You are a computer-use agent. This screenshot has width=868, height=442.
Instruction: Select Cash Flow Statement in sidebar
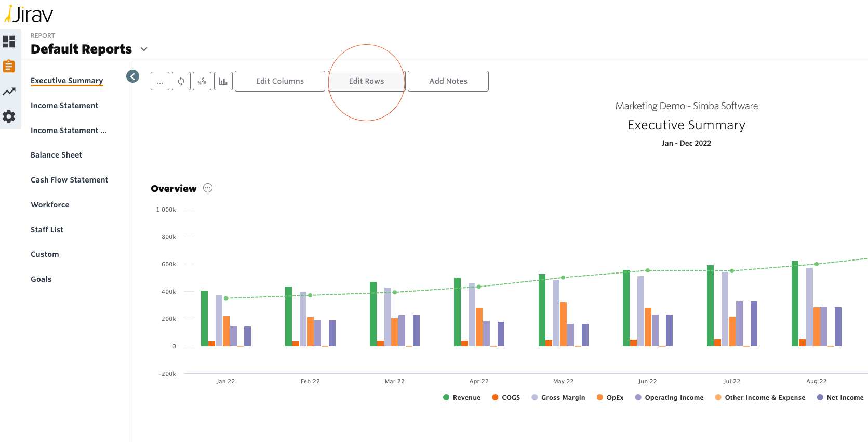point(69,180)
